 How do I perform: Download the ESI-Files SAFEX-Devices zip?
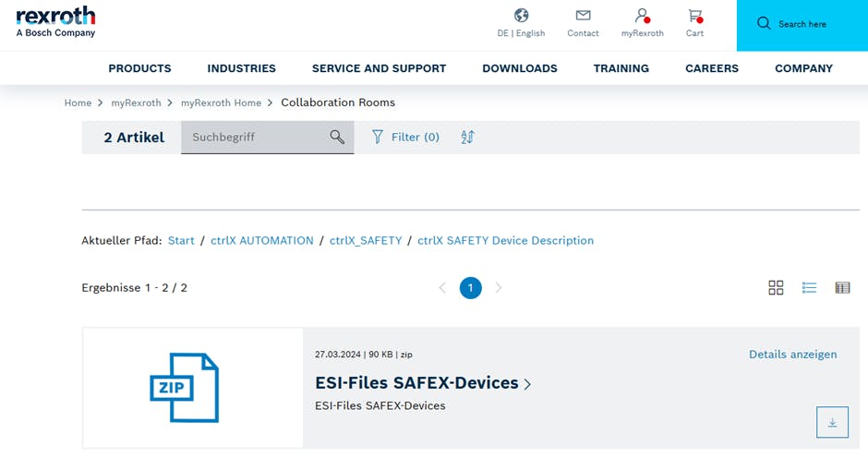831,422
